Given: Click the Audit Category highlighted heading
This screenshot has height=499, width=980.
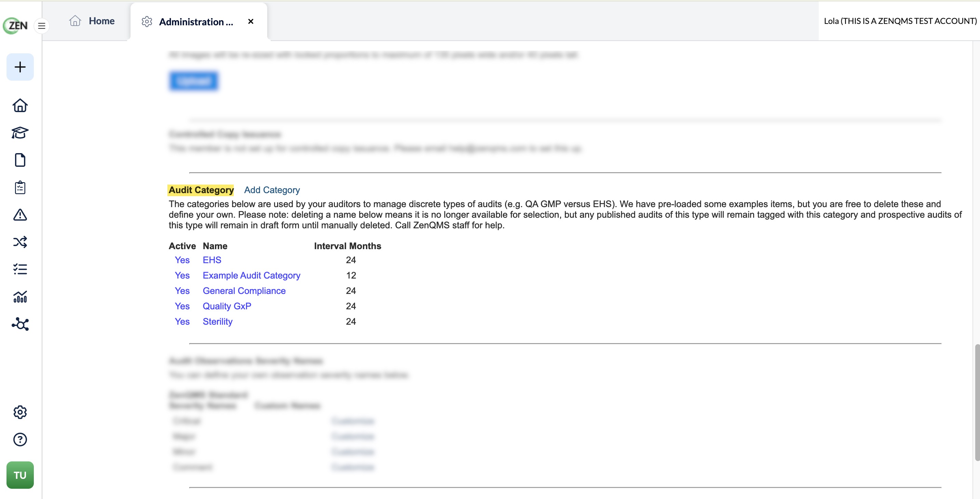Looking at the screenshot, I should [x=201, y=190].
